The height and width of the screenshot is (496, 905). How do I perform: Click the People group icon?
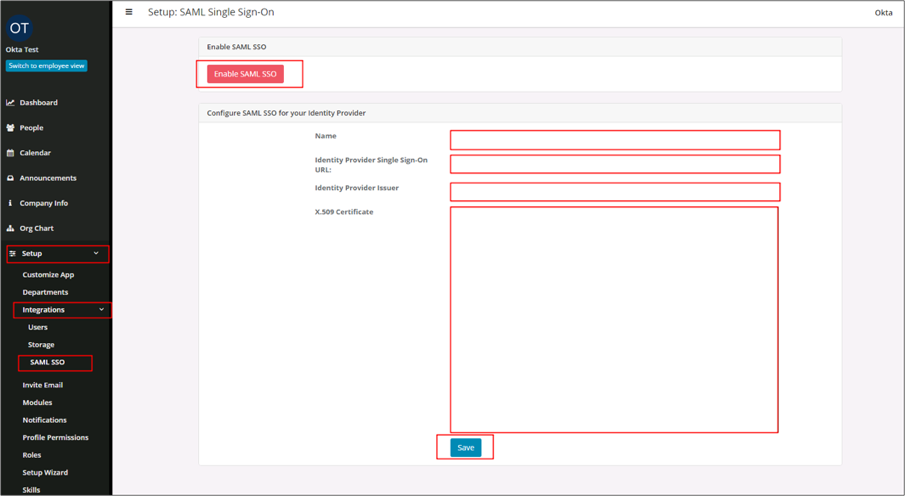tap(11, 128)
